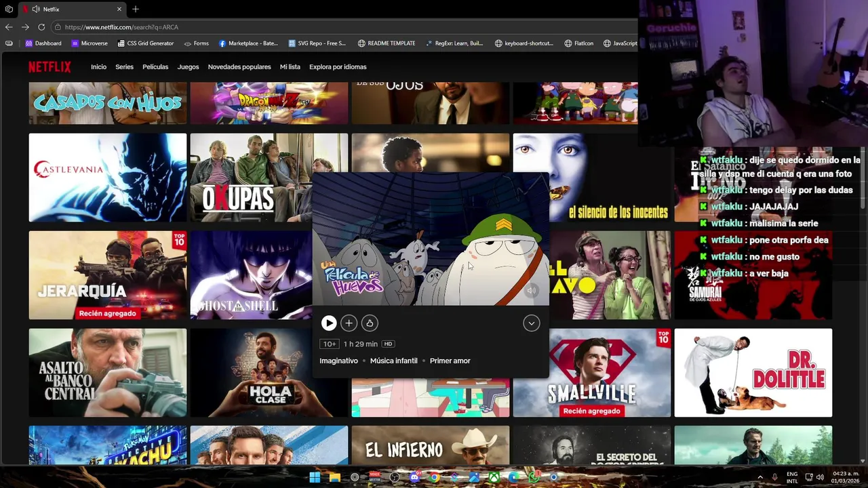868x488 pixels.
Task: Open the Castlevania title card
Action: click(x=107, y=178)
